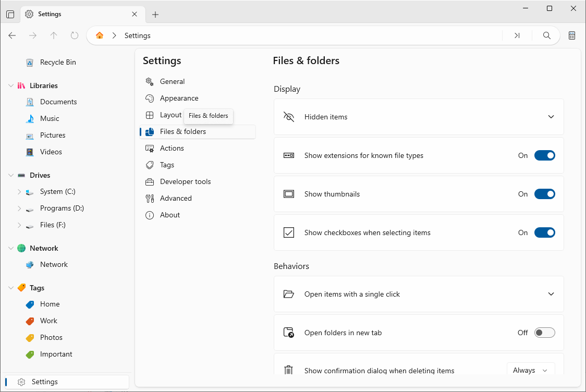
Task: Select Recycle Bin text in sidebar
Action: (58, 63)
